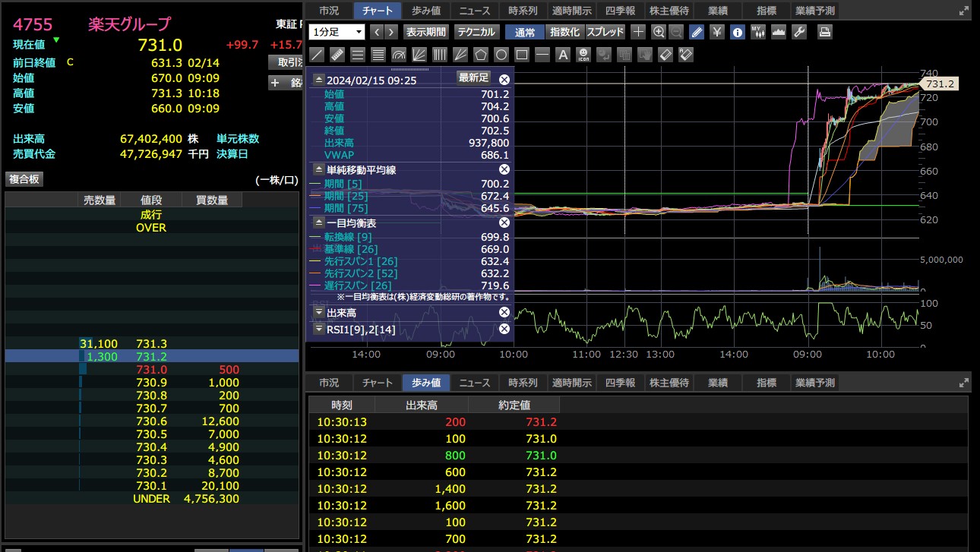This screenshot has width=980, height=552.
Task: Switch chart to 指数化 mode
Action: [x=564, y=32]
